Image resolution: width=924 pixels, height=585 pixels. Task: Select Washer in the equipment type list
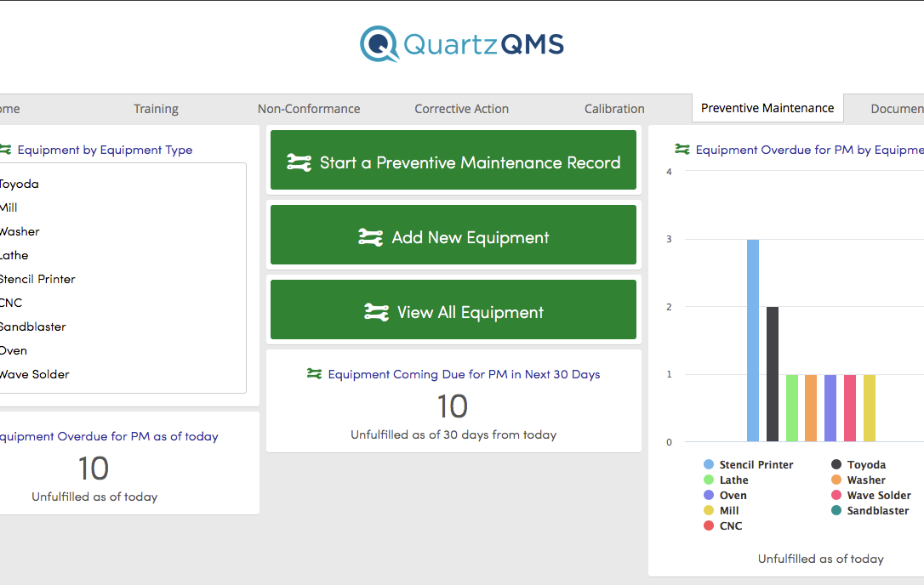(20, 231)
